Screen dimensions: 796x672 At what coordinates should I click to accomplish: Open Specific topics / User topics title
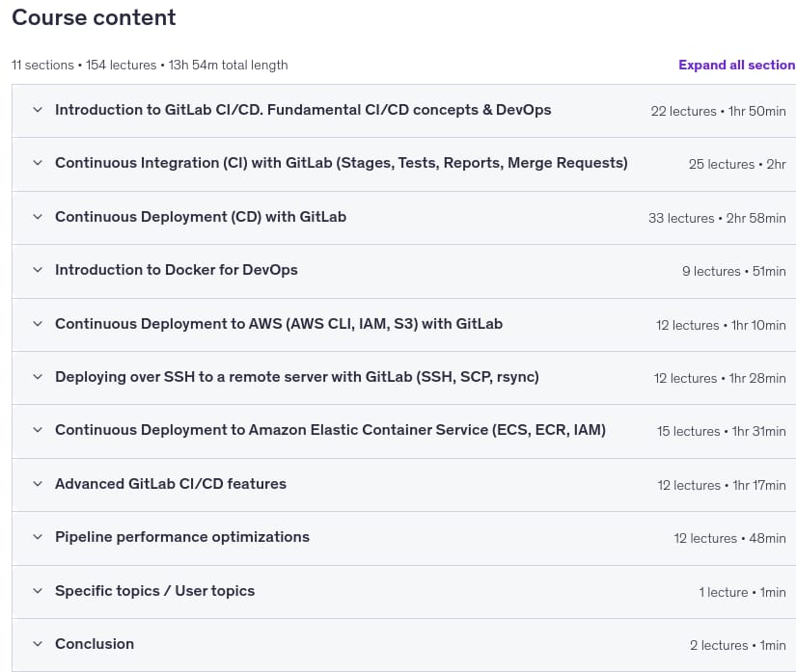point(154,591)
